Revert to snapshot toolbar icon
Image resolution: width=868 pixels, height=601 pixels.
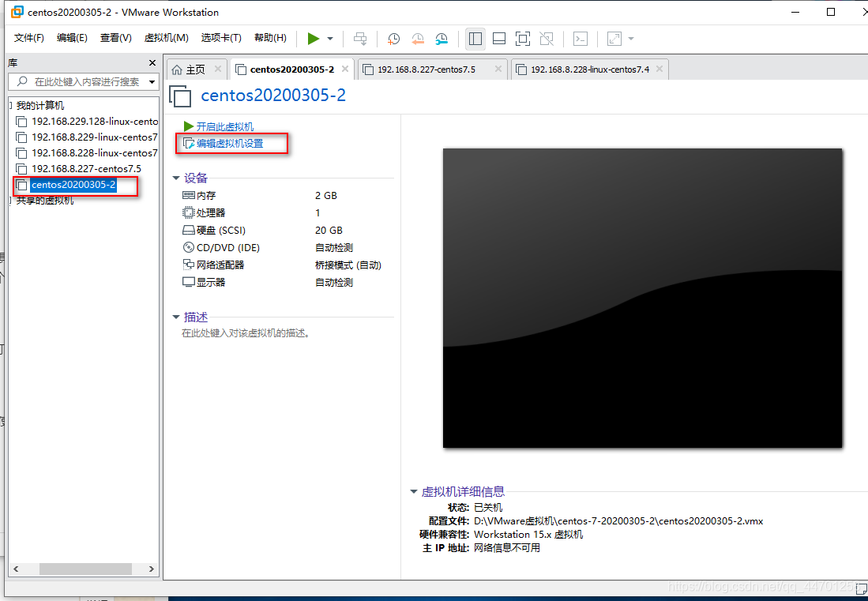pos(417,38)
